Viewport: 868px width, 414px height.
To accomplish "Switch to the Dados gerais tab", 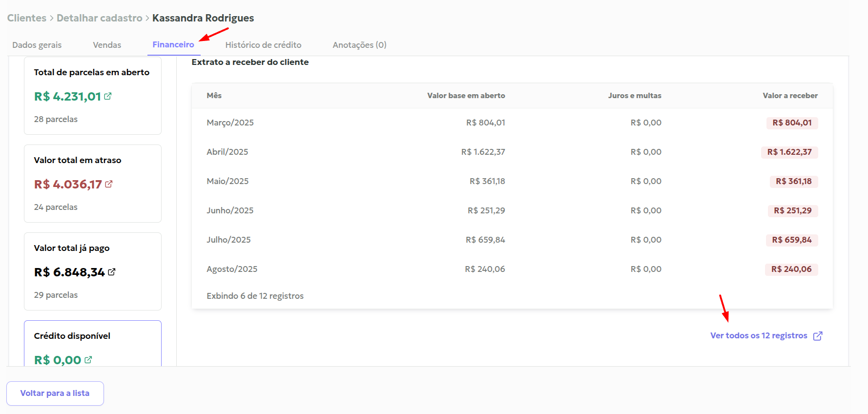I will coord(37,45).
